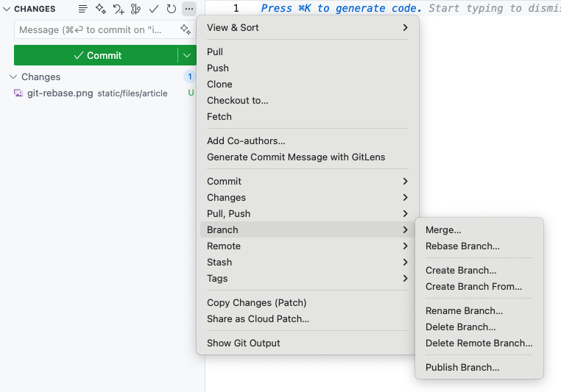
Task: Click the image file icon beside git-rebase.png
Action: click(18, 93)
